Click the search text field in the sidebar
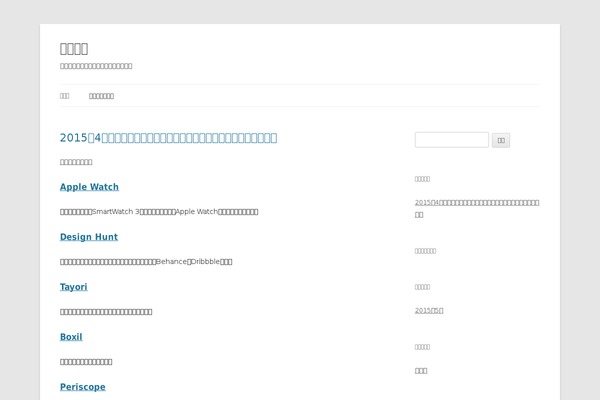The image size is (600, 400). 452,140
